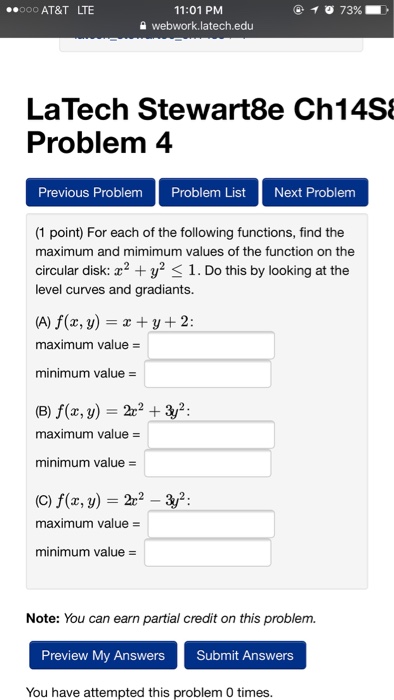Tap the webwork.latech.edu address bar
The image size is (394, 700).
point(197,26)
